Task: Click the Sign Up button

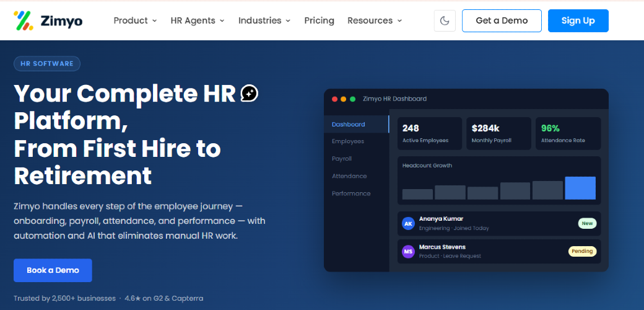Action: coord(578,20)
